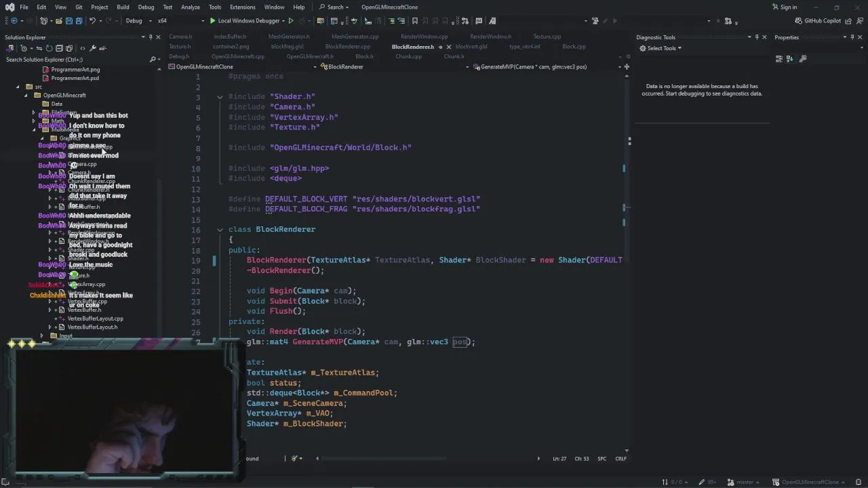Click the Search box in title bar
868x488 pixels.
[x=334, y=7]
